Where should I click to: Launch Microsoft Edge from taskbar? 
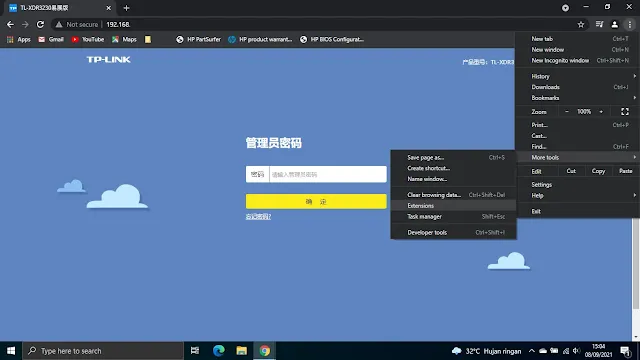(x=218, y=351)
